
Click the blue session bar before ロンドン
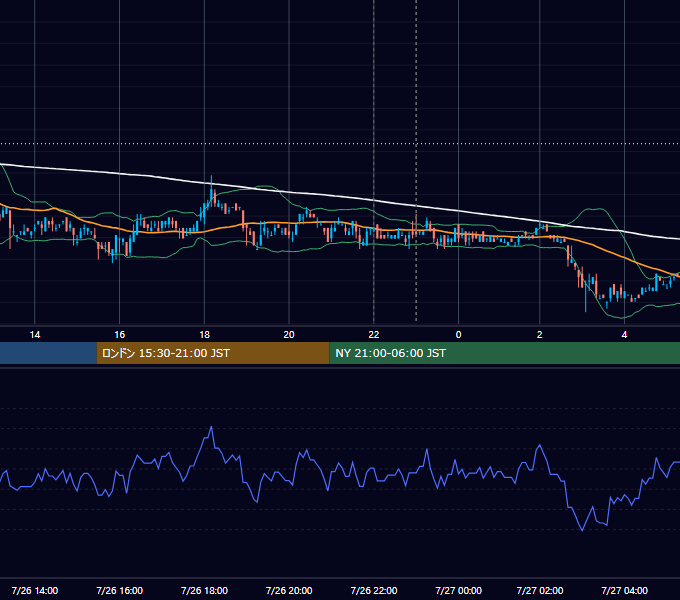tap(48, 353)
